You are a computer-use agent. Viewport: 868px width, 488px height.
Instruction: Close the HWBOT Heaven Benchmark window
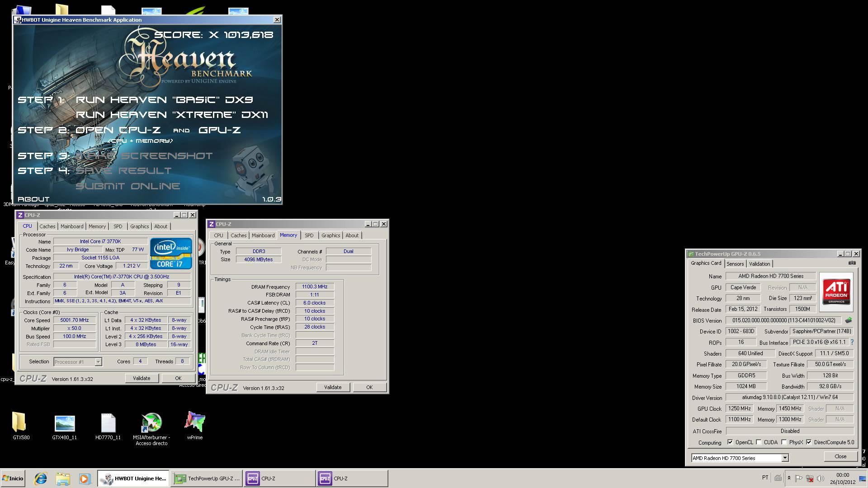(277, 19)
